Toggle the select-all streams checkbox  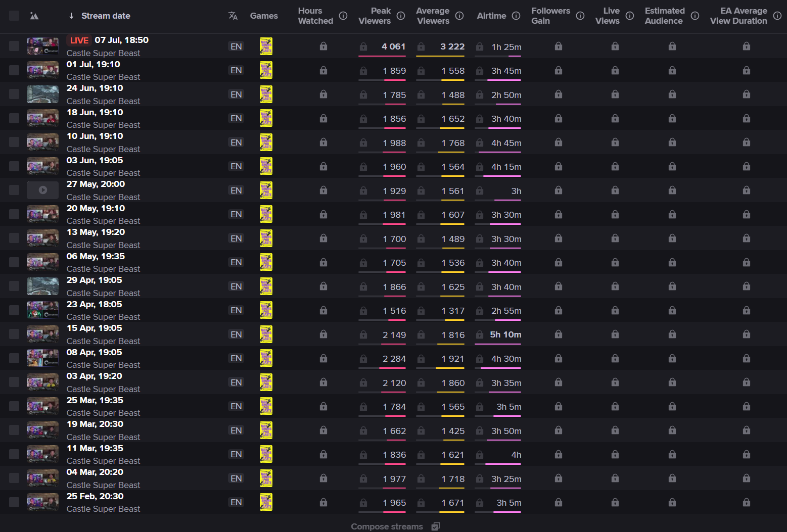tap(14, 16)
